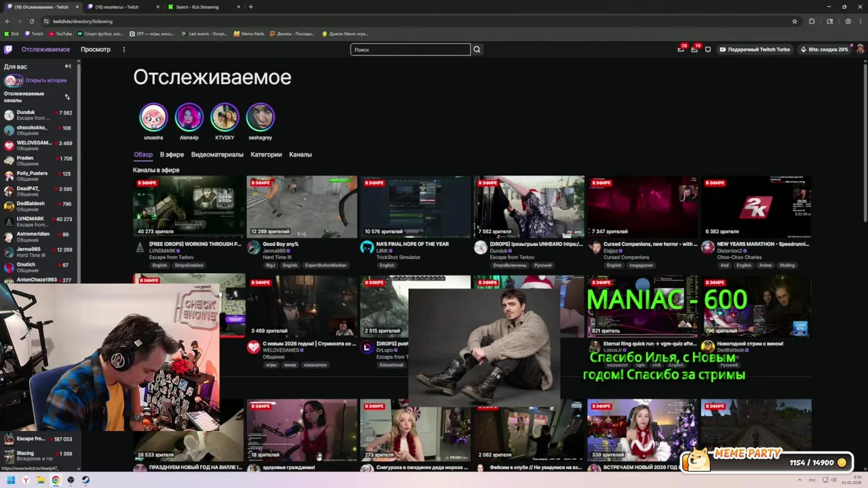The height and width of the screenshot is (488, 868).
Task: Open Chrome from the Windows taskbar
Action: coord(56,480)
